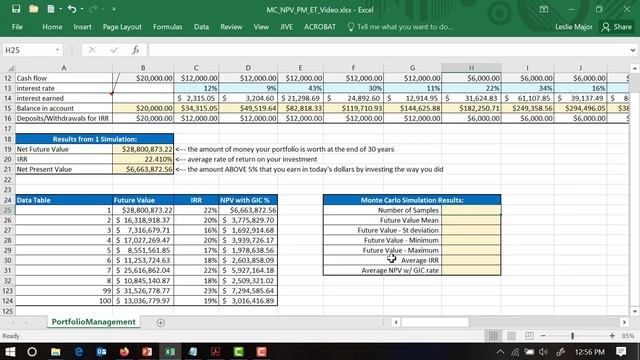The width and height of the screenshot is (640, 360).
Task: Click the Save icon in the title bar
Action: click(16, 9)
